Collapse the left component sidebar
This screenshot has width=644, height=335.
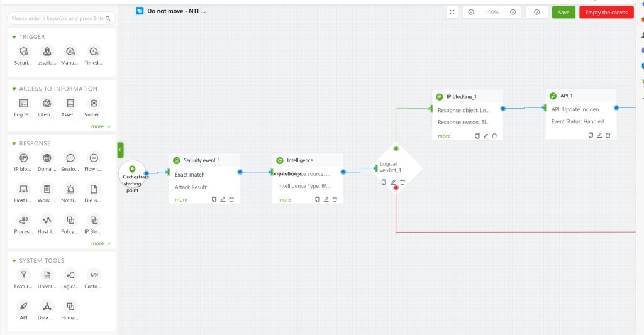[x=120, y=150]
